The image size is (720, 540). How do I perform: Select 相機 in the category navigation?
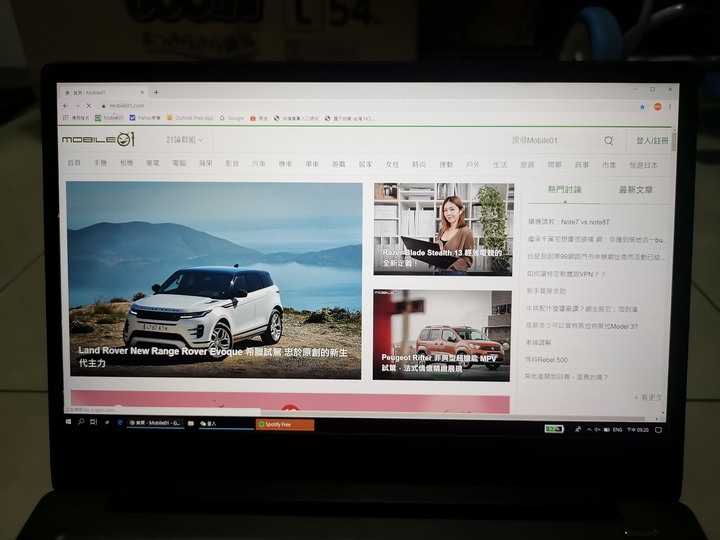coord(126,163)
